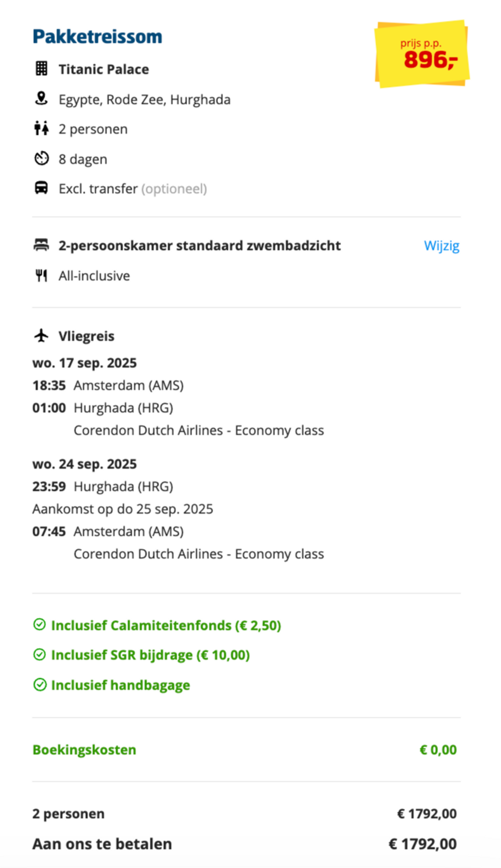
Task: Click the SGR bijdrage green checkmark
Action: [40, 654]
